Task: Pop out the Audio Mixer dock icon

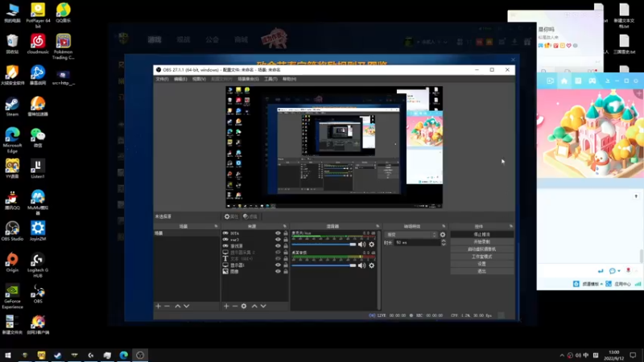Action: click(x=378, y=226)
